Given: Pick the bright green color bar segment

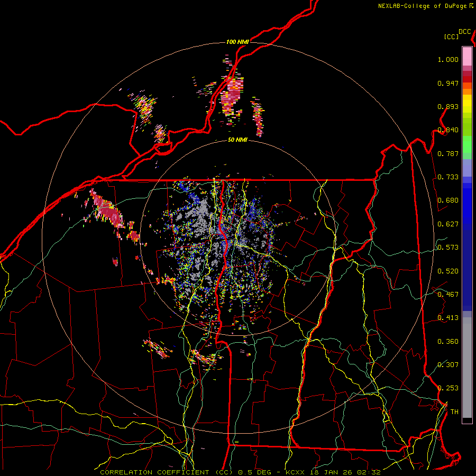Looking at the screenshot, I should point(467,144).
